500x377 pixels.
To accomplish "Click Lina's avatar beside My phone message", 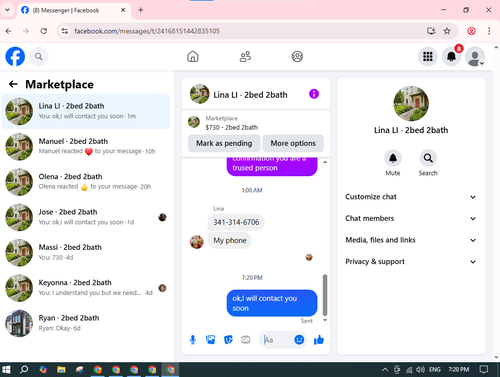I will pos(197,242).
